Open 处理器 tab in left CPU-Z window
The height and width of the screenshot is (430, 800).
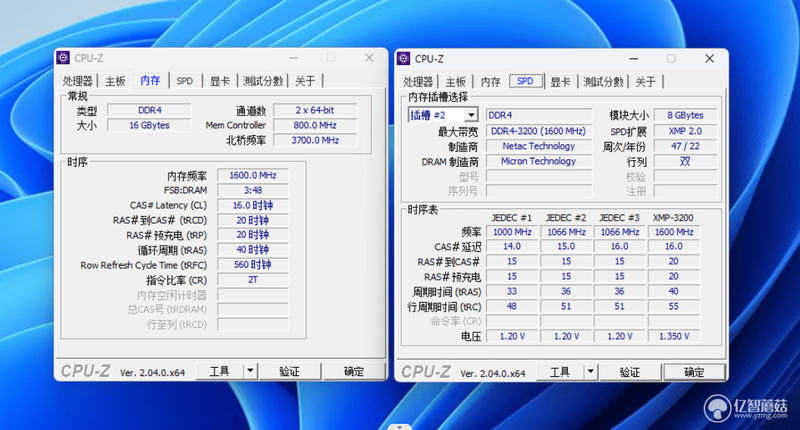tap(78, 81)
